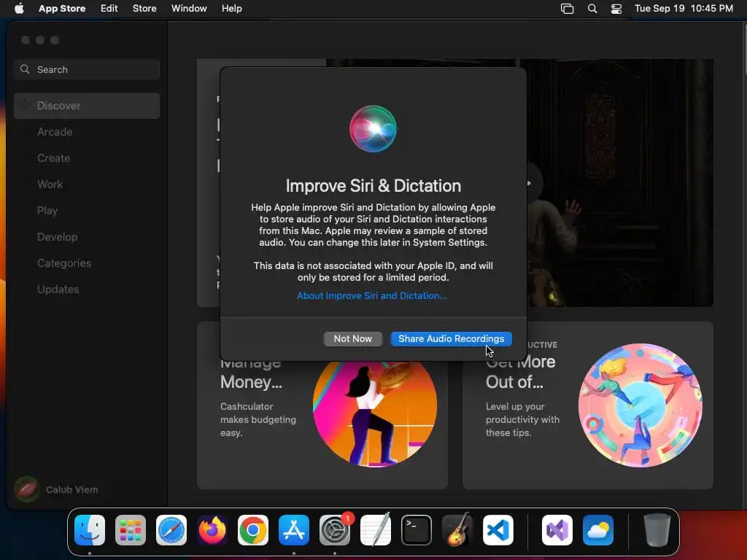Open the Manage Money story illustration
Image resolution: width=747 pixels, height=560 pixels.
[375, 413]
